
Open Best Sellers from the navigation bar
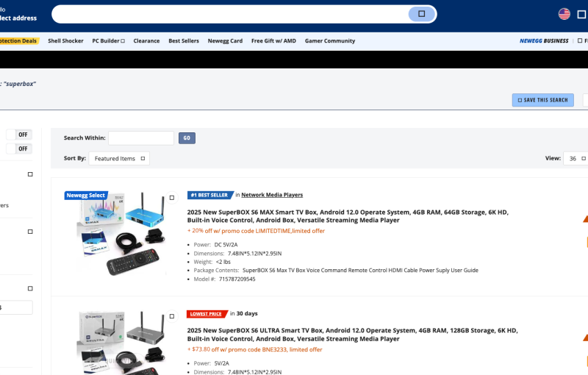(x=184, y=41)
